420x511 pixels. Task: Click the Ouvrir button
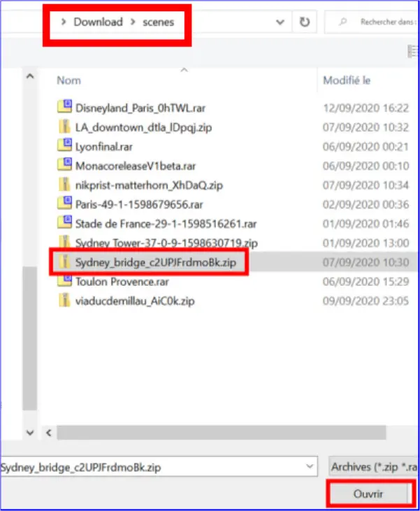[368, 494]
